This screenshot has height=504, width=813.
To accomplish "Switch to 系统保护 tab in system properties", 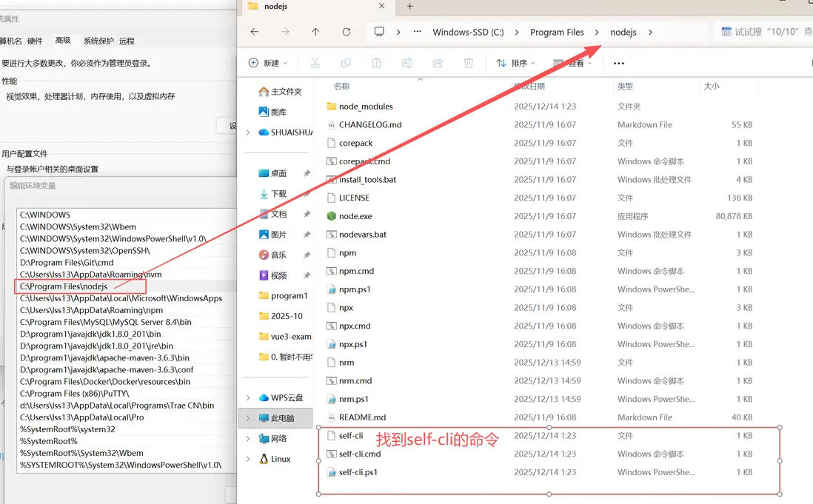I will point(98,41).
